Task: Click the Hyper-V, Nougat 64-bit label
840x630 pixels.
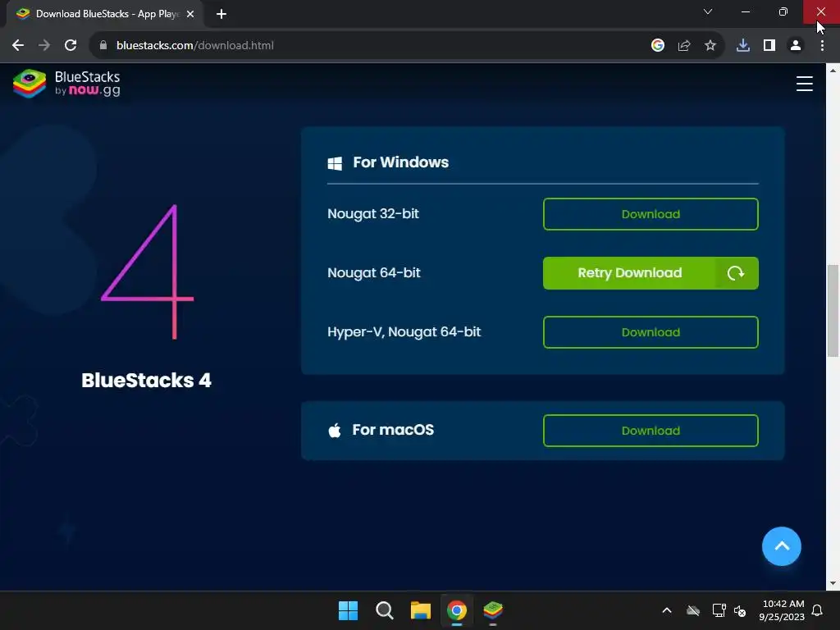Action: click(404, 332)
